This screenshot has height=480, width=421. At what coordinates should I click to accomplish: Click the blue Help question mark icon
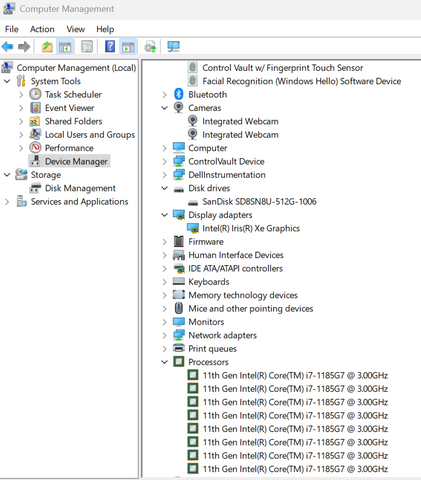pyautogui.click(x=110, y=47)
